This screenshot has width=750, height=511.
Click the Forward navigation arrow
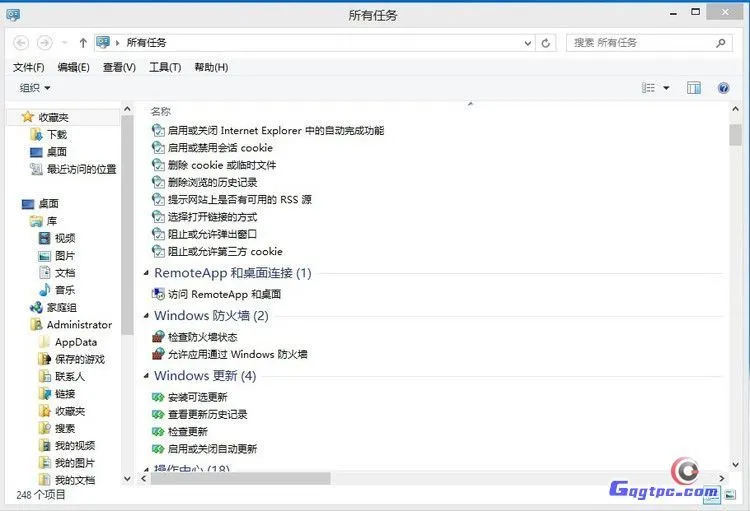[44, 43]
